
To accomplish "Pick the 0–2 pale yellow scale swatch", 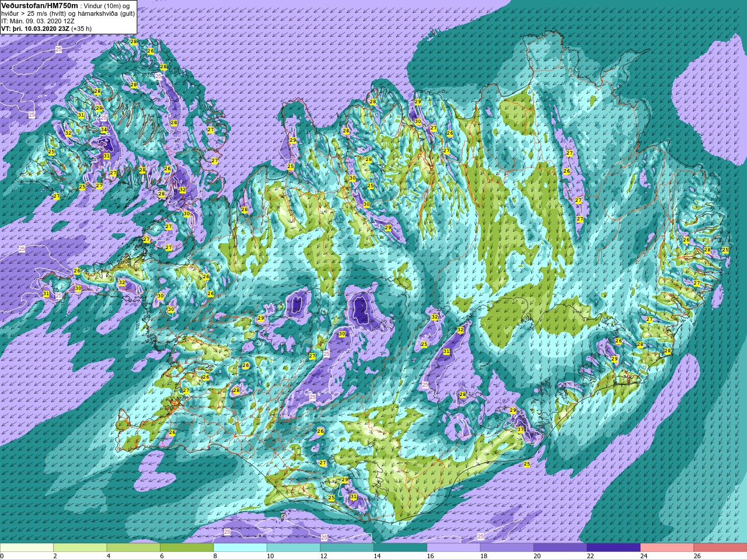I will click(x=27, y=548).
